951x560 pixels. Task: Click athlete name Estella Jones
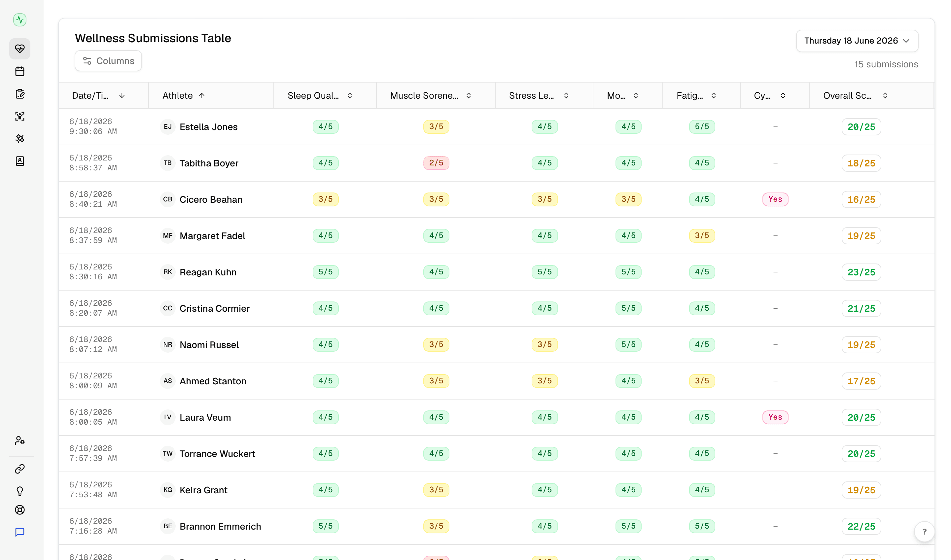coord(208,127)
